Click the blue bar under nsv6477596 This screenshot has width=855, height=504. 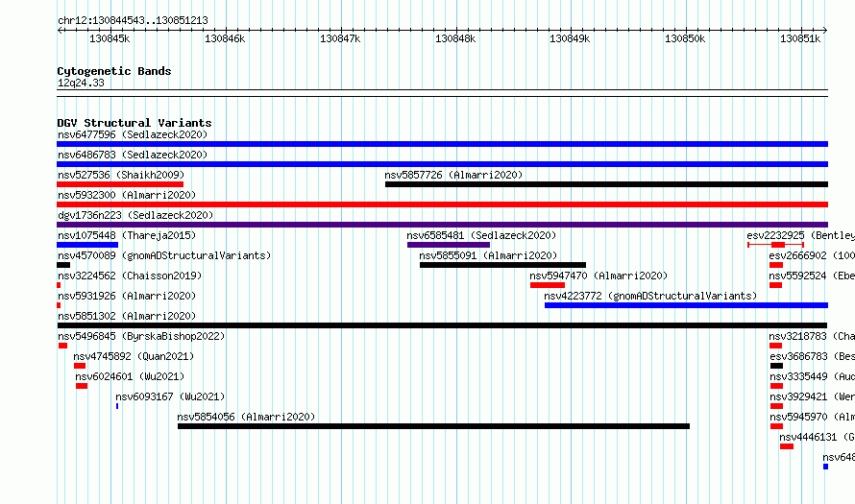(x=442, y=144)
